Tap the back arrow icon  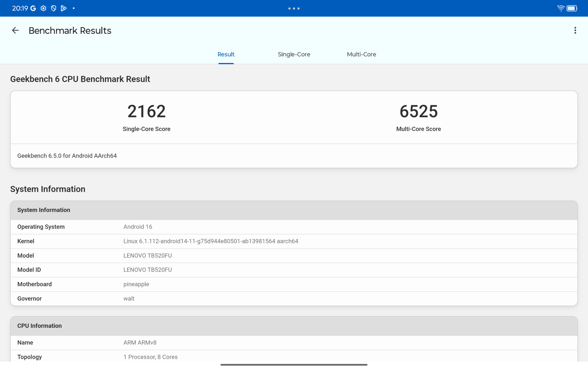pos(15,31)
